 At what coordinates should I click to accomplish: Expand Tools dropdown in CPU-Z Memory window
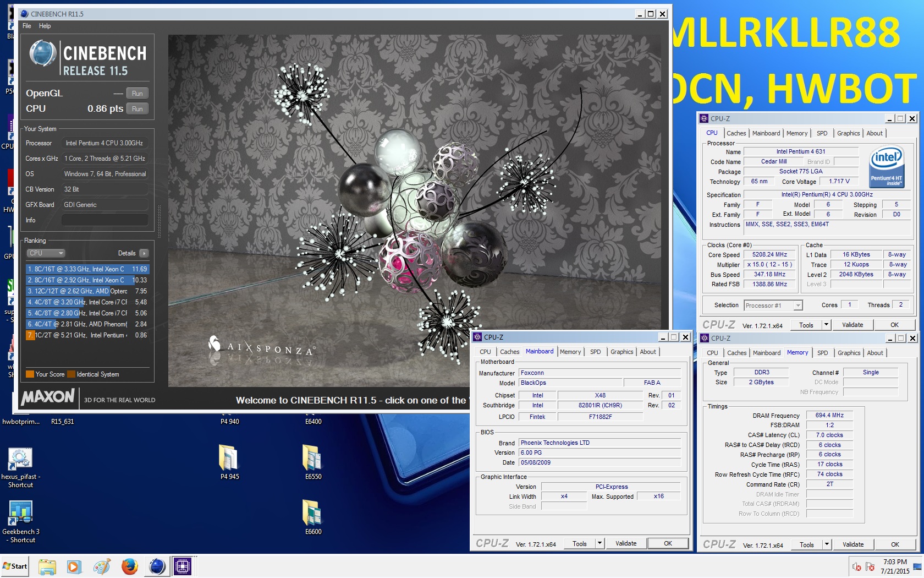click(x=826, y=544)
